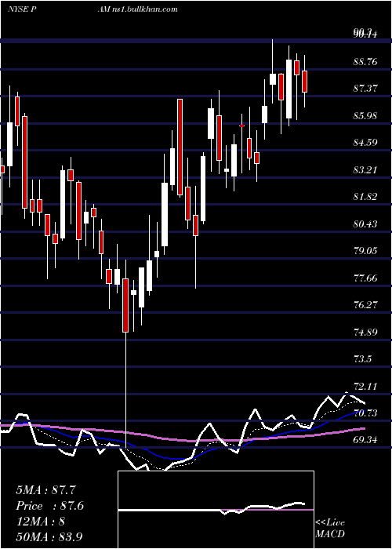Click the Live MACD label

pos(330,528)
